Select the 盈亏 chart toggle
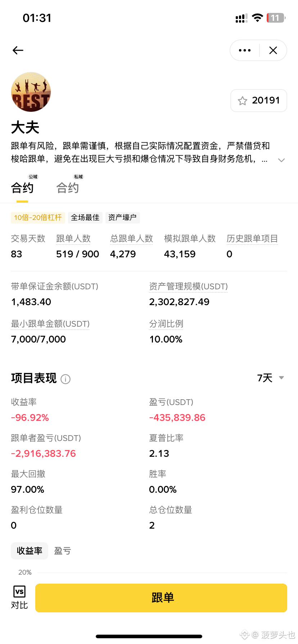The height and width of the screenshot is (644, 298). (63, 551)
